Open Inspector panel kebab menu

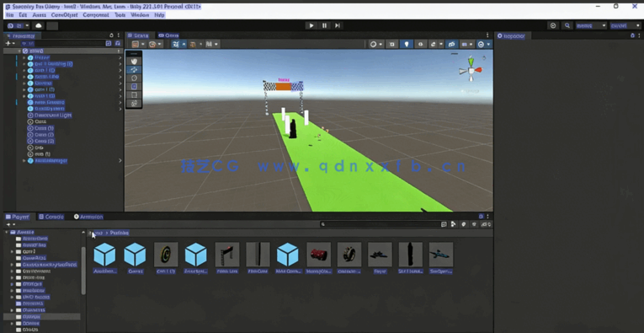pyautogui.click(x=639, y=35)
